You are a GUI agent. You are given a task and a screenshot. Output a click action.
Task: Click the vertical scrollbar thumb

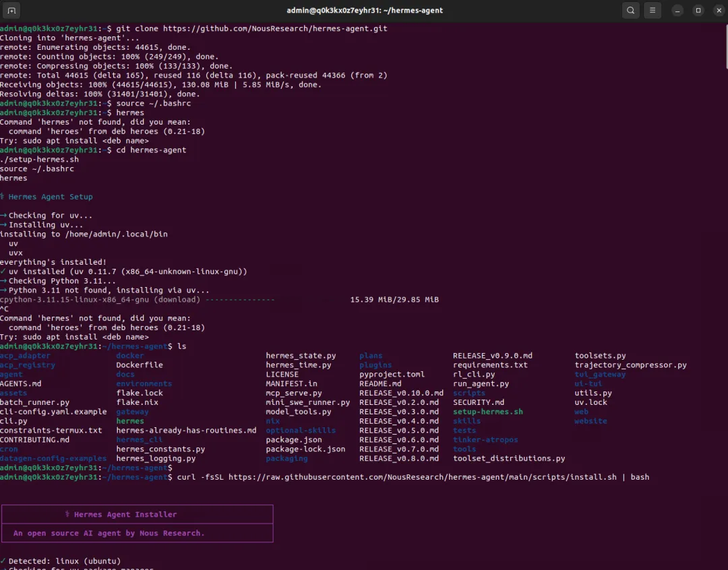(725, 46)
